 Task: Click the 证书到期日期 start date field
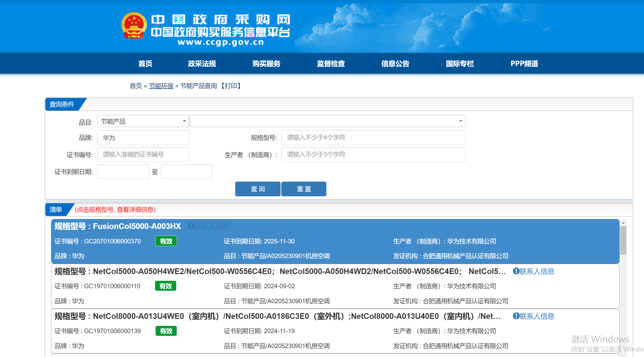tap(123, 172)
